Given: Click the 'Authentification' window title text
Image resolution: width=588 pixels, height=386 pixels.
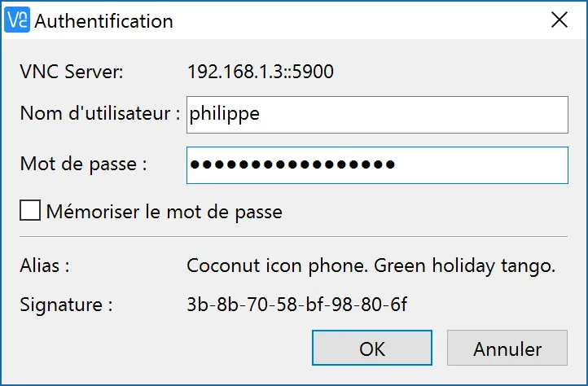Looking at the screenshot, I should click(104, 21).
